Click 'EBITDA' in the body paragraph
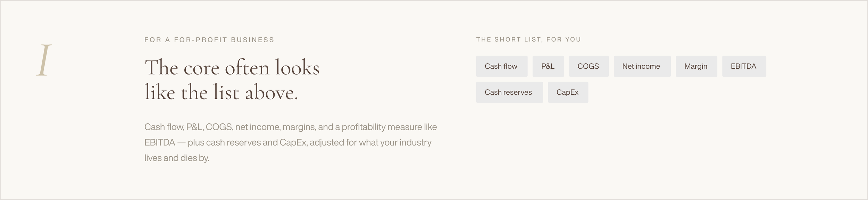This screenshot has width=868, height=200. click(x=160, y=142)
